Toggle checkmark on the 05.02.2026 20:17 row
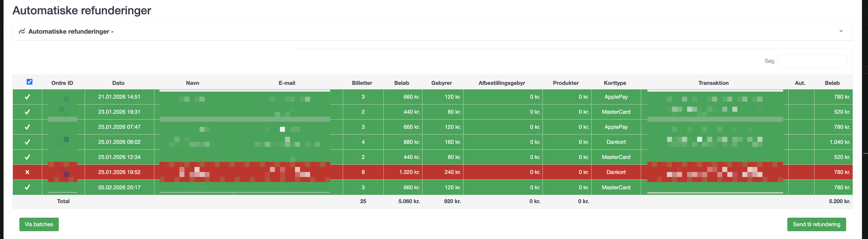Screen dimensions: 868x239 (27, 187)
